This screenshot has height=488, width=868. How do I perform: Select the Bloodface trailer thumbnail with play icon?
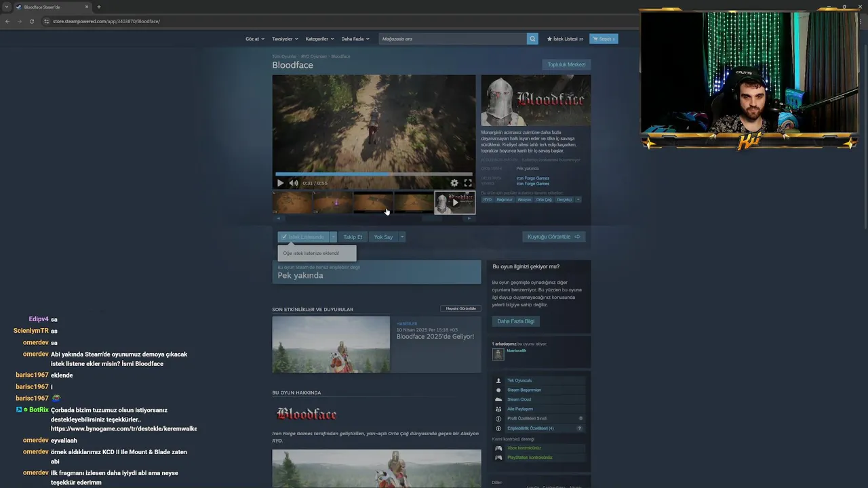[455, 203]
